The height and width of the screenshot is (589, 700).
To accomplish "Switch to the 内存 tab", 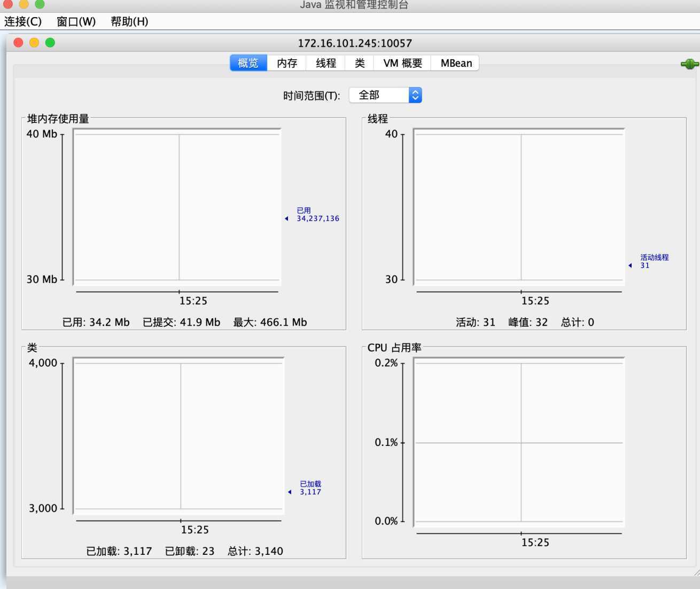I will click(x=287, y=63).
